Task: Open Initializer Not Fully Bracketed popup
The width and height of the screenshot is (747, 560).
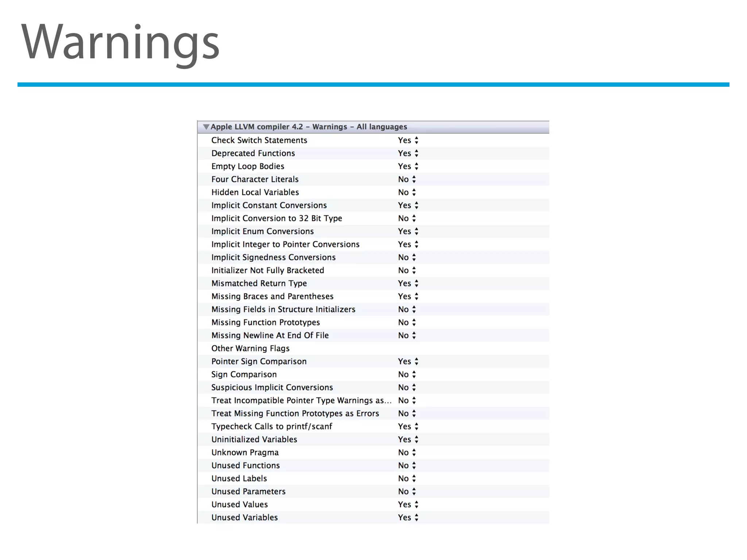Action: [x=407, y=271]
